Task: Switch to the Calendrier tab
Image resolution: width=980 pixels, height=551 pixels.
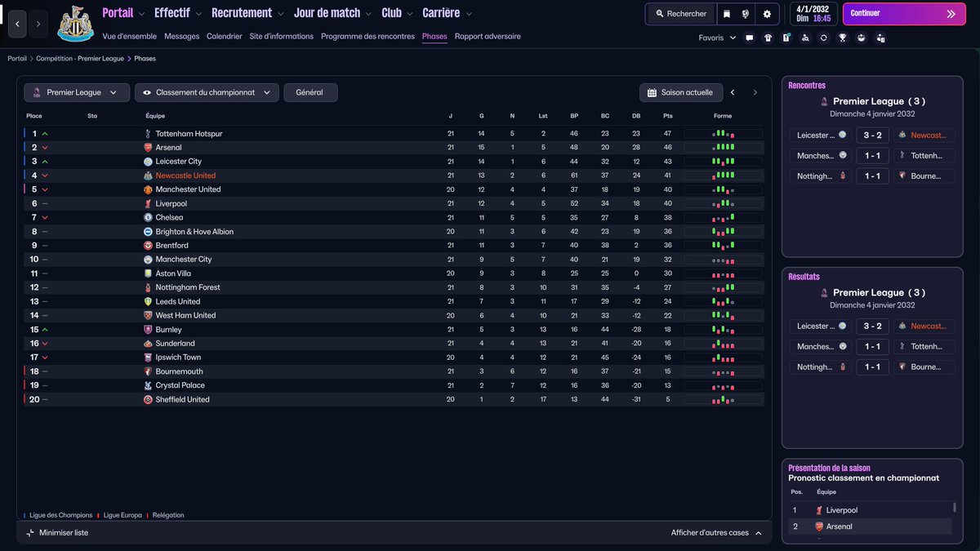Action: click(x=225, y=37)
